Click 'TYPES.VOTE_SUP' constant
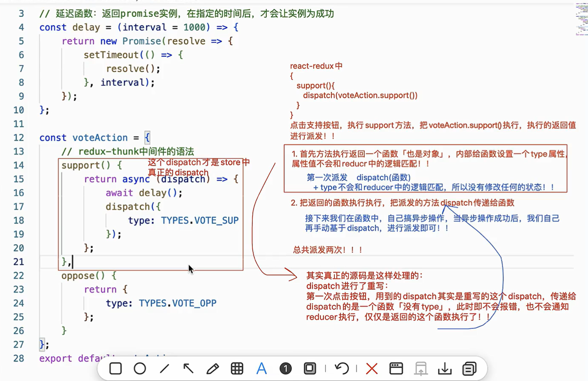 tap(200, 220)
